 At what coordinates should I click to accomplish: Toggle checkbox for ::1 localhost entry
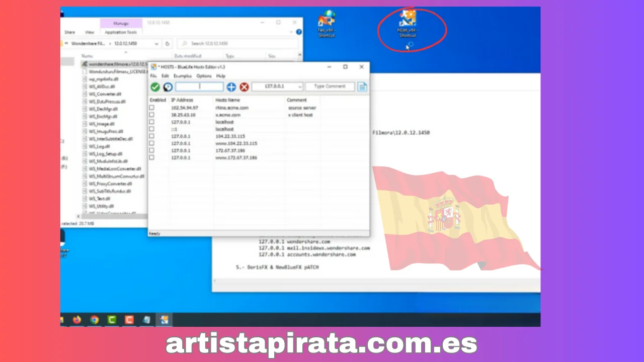click(x=151, y=129)
